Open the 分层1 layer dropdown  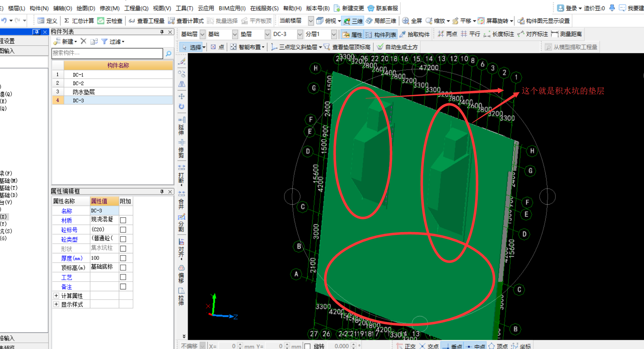click(334, 34)
